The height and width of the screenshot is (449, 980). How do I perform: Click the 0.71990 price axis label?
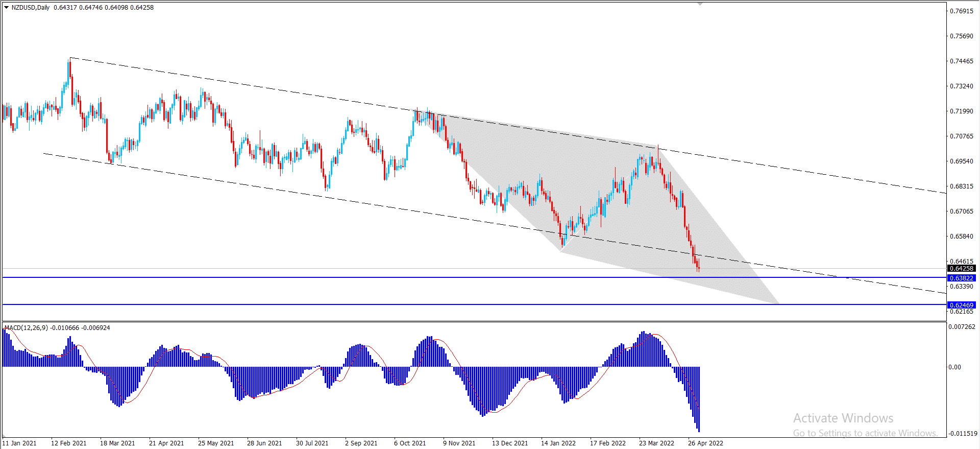[962, 111]
